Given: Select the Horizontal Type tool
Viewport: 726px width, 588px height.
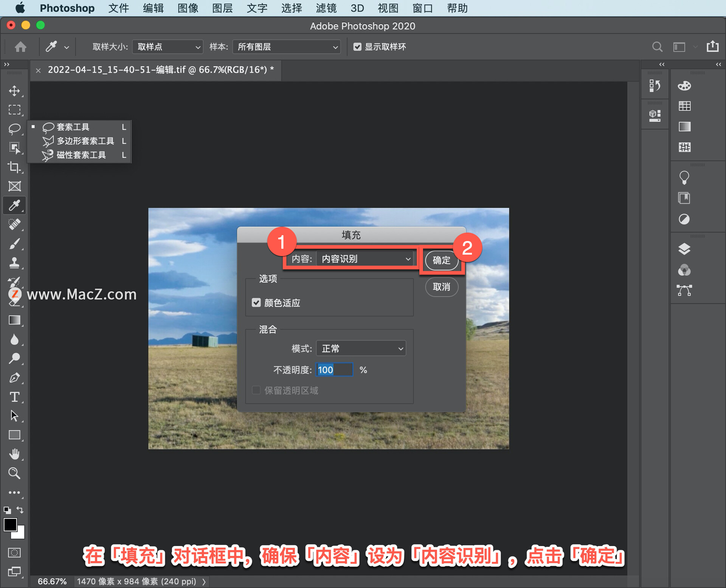Looking at the screenshot, I should tap(14, 397).
